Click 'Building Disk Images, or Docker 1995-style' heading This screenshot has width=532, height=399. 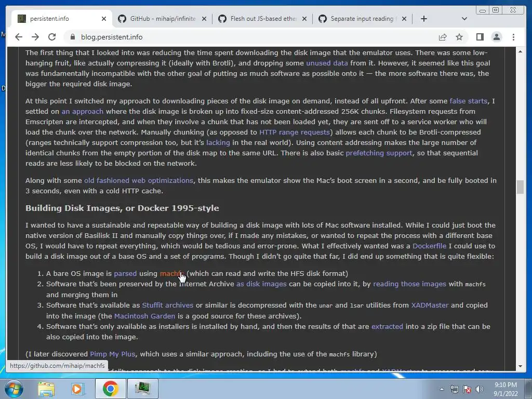122,208
